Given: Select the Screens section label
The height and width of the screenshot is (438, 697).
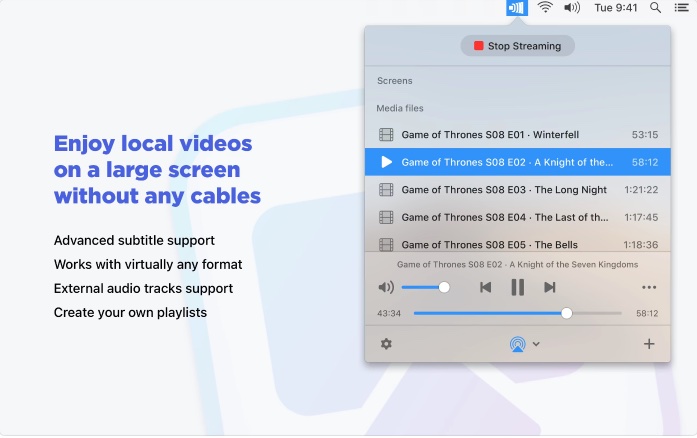Looking at the screenshot, I should click(395, 81).
